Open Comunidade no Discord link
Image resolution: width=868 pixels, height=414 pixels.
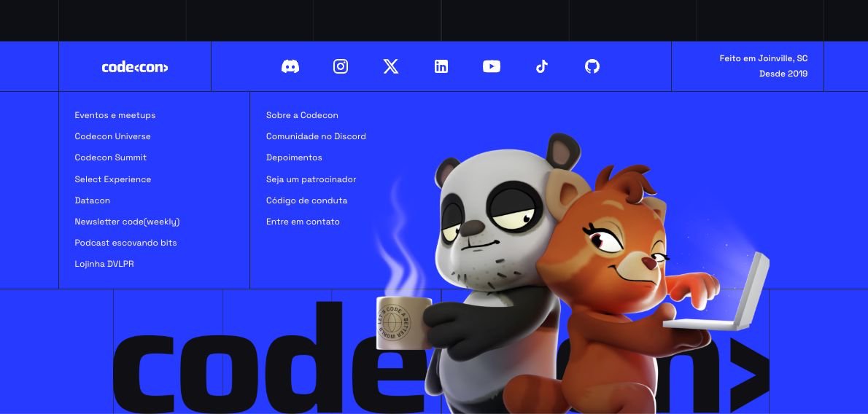(x=316, y=136)
